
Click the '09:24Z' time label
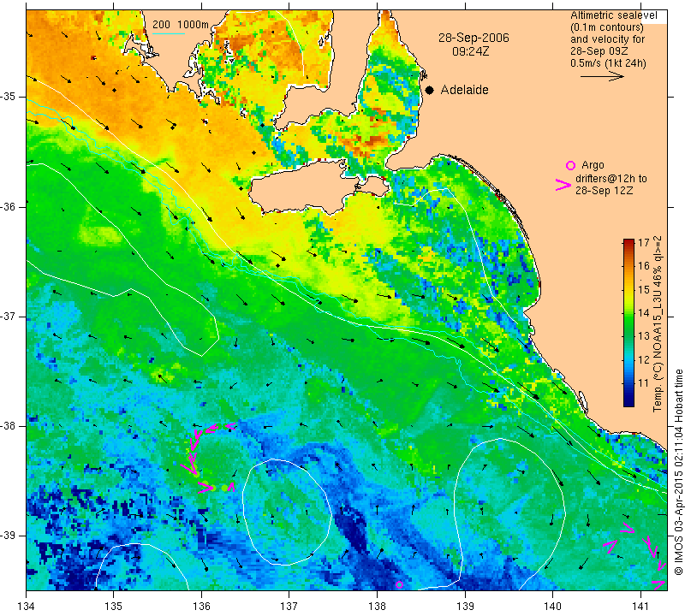click(x=470, y=51)
